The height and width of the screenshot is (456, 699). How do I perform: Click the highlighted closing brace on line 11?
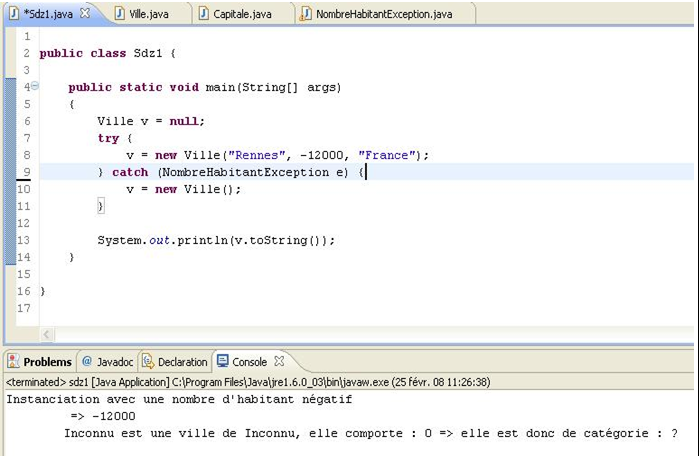click(101, 206)
